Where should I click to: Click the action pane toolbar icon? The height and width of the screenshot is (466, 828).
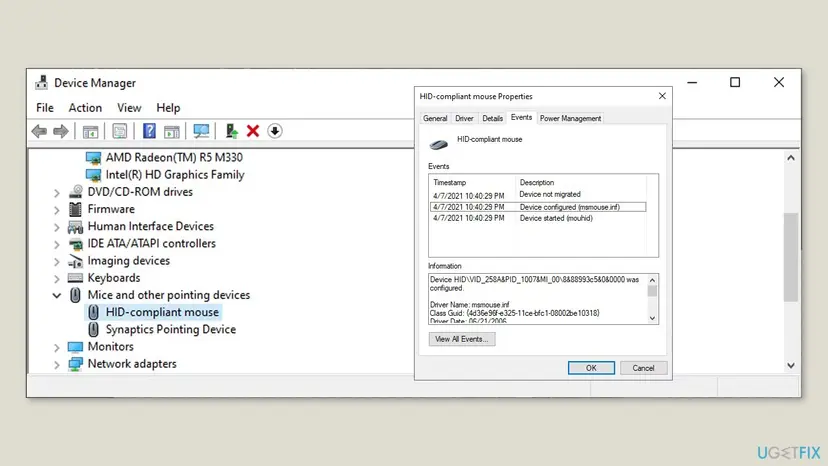coord(172,131)
